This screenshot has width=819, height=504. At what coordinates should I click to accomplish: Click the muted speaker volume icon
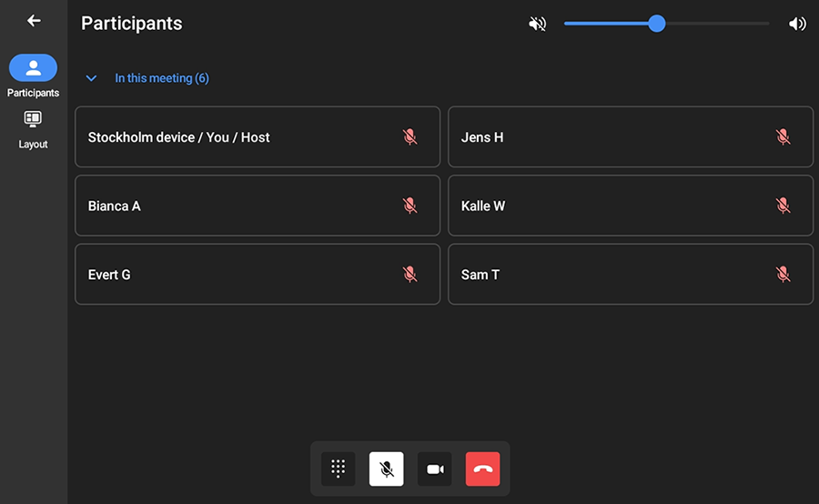pyautogui.click(x=538, y=24)
